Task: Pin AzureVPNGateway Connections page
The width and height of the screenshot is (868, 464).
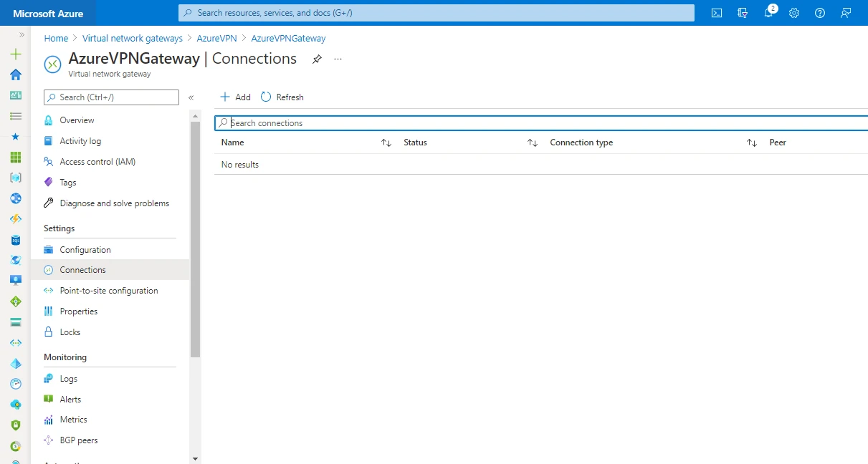Action: point(317,59)
